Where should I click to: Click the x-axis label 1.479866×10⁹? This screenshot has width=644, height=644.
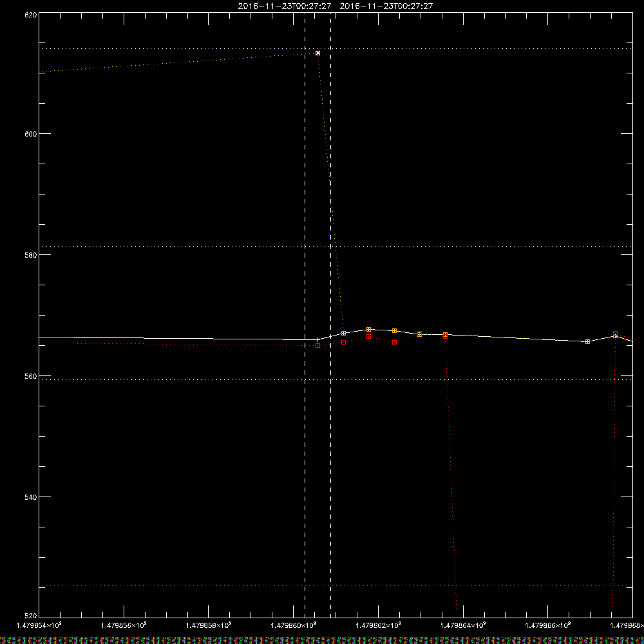[x=548, y=625]
